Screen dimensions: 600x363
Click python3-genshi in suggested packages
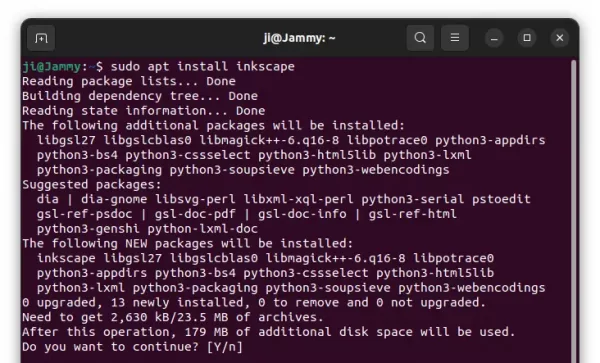coord(88,229)
